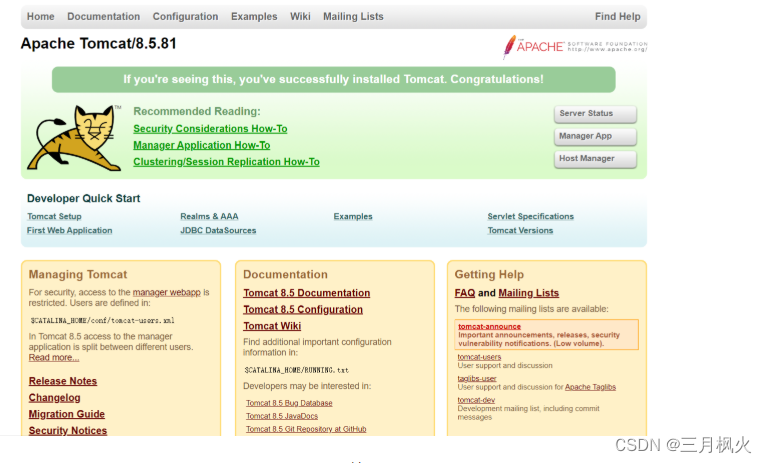Click the Managing Tomcat heading
The height and width of the screenshot is (463, 767).
click(x=78, y=274)
